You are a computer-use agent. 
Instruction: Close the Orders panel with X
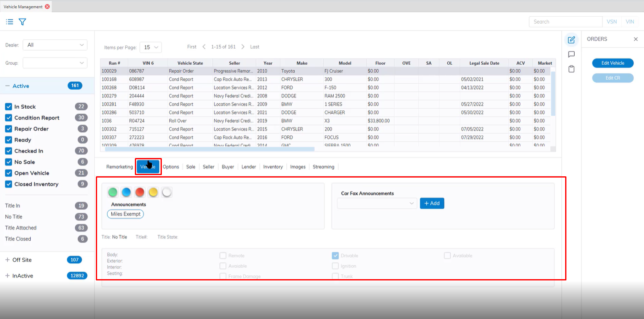pyautogui.click(x=635, y=39)
